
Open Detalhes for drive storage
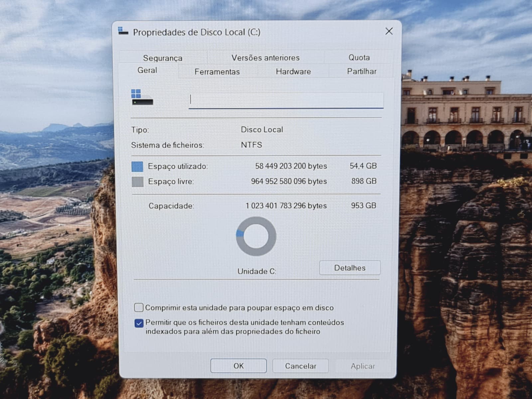[350, 268]
